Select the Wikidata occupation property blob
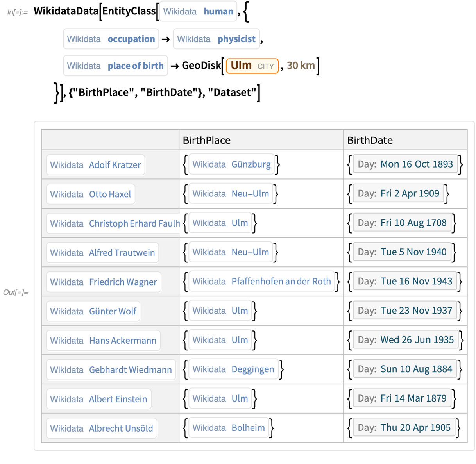 [x=111, y=39]
